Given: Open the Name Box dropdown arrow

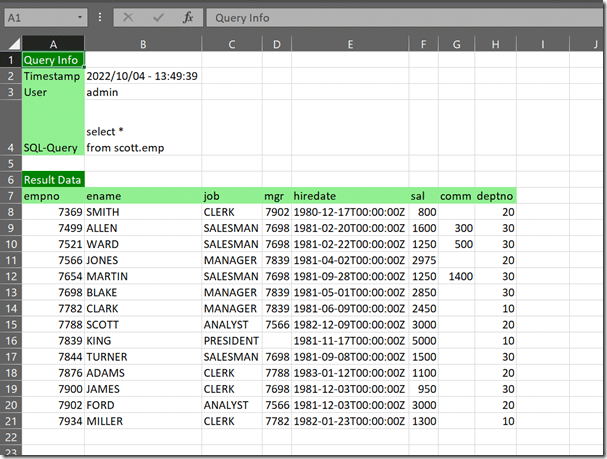Looking at the screenshot, I should point(79,18).
